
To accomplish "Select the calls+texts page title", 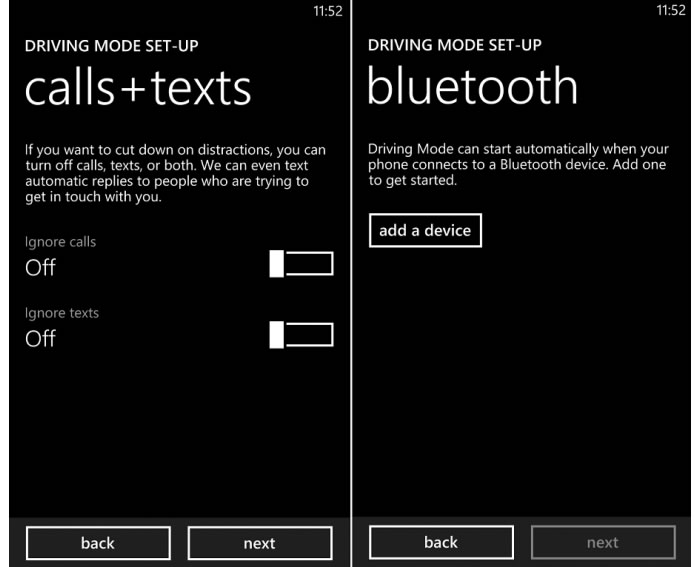I will (138, 88).
